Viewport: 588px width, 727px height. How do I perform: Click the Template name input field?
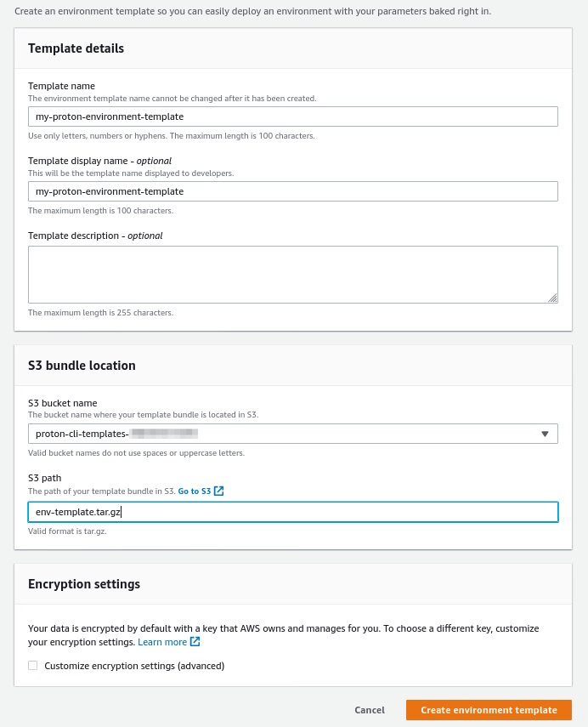pyautogui.click(x=293, y=116)
